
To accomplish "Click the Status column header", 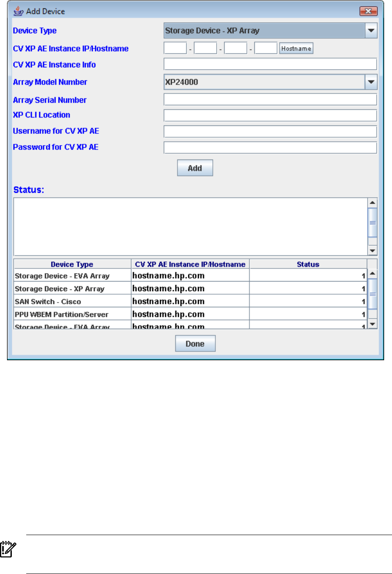I will click(x=308, y=264).
